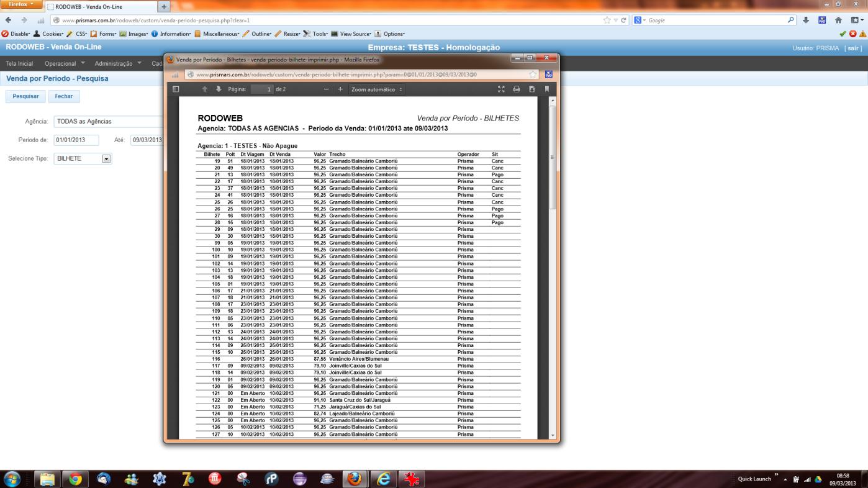
Task: Toggle the PDF viewer sidebar
Action: click(x=176, y=89)
